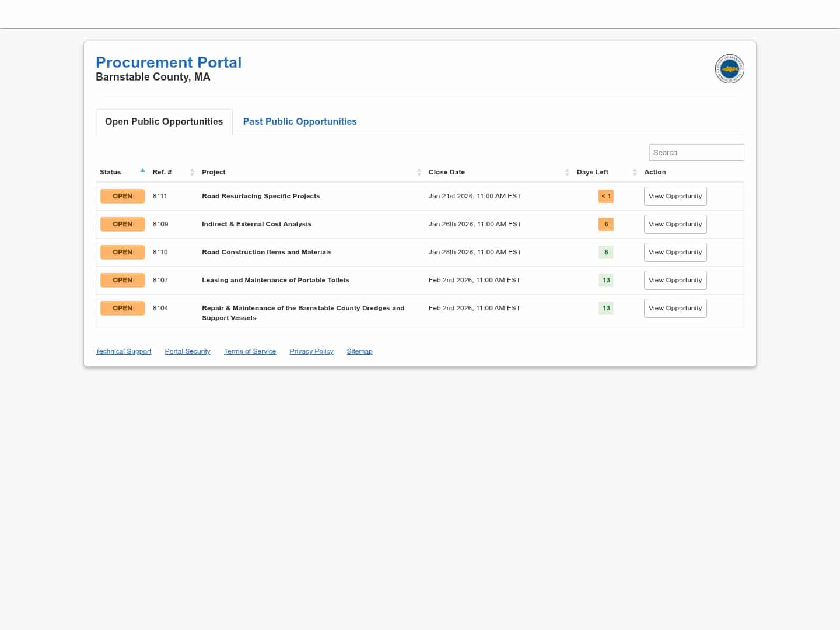View opportunity for Portable Toilets leasing
The image size is (840, 630).
(x=675, y=281)
